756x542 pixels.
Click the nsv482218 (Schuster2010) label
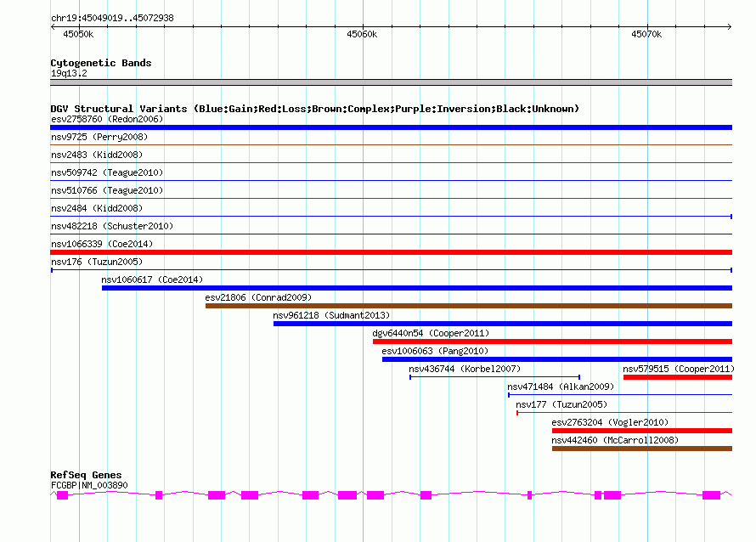[x=111, y=226]
